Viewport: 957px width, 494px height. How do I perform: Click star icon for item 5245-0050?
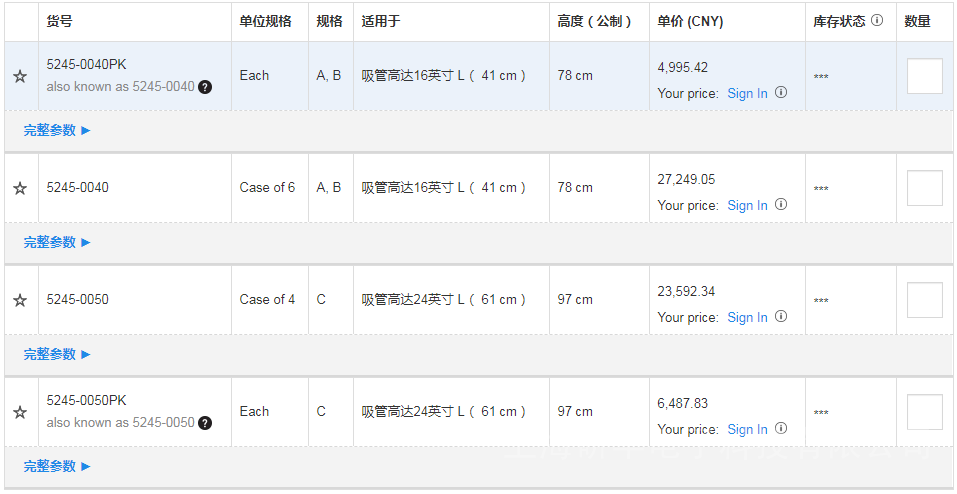(20, 300)
